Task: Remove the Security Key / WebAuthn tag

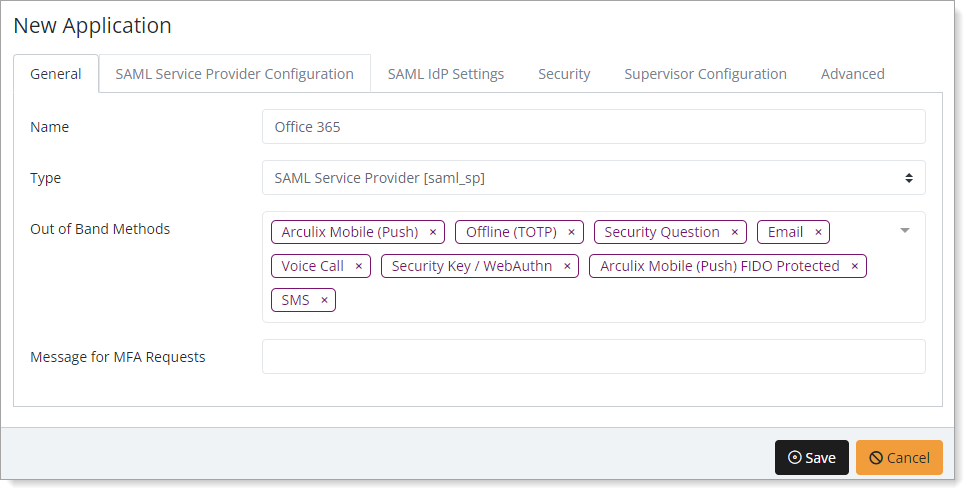Action: pos(566,267)
